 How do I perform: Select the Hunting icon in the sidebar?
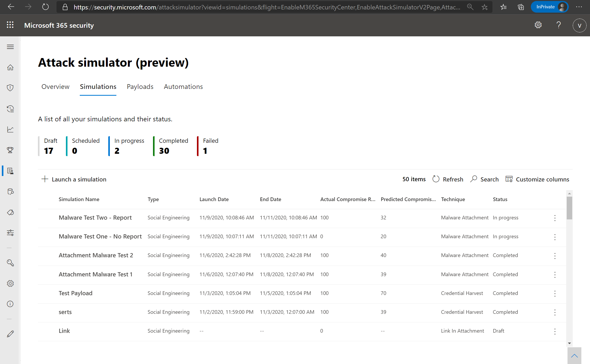[10, 192]
